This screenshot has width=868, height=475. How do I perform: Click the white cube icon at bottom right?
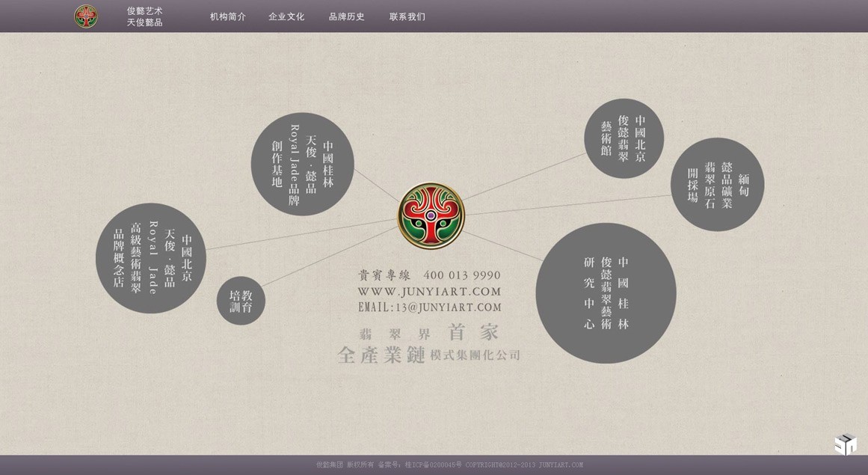(x=845, y=444)
